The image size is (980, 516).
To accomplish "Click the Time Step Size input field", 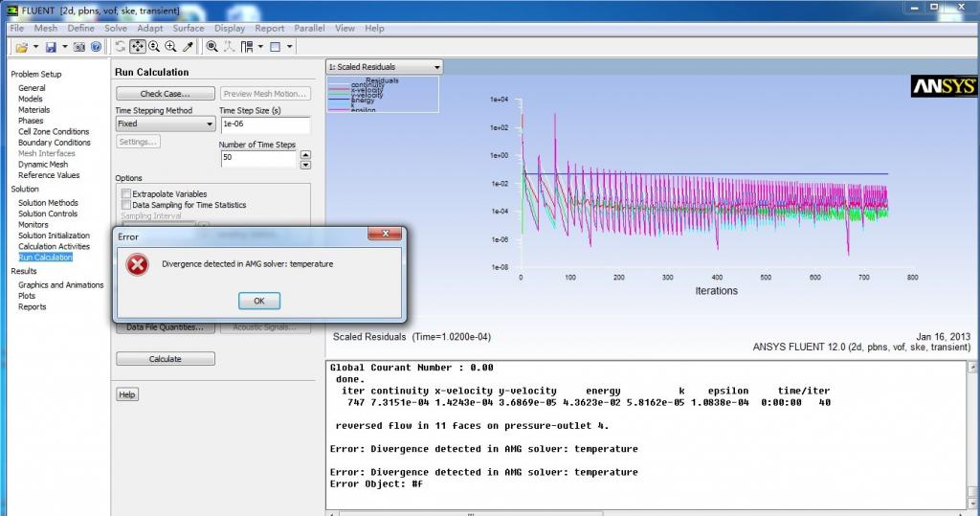I will [264, 124].
